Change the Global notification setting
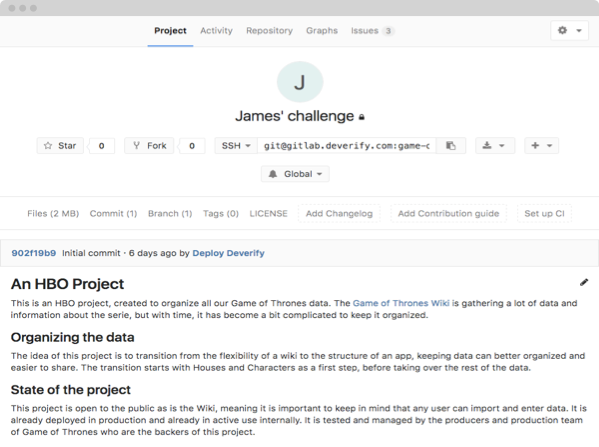Image resolution: width=599 pixels, height=447 pixels. pos(295,174)
